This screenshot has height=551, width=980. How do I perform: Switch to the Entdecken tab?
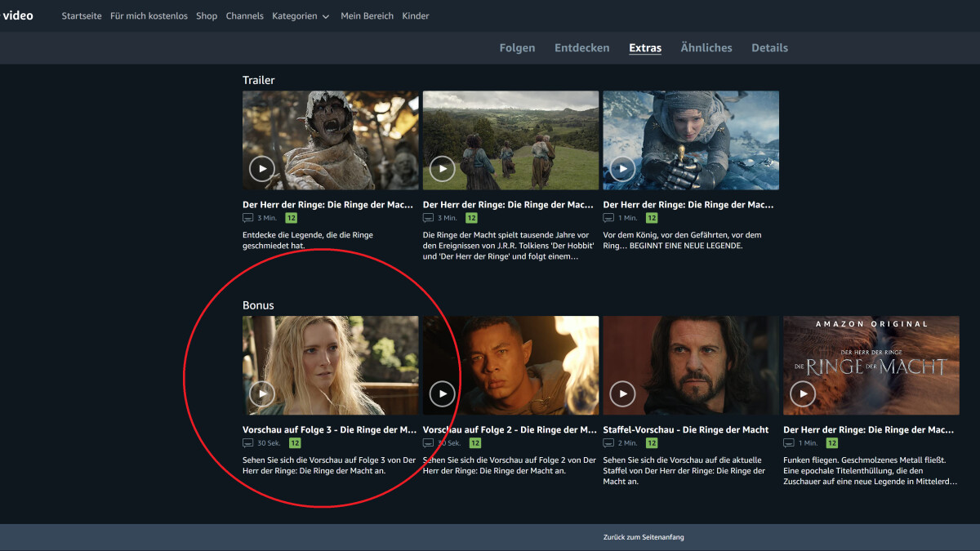click(x=581, y=48)
